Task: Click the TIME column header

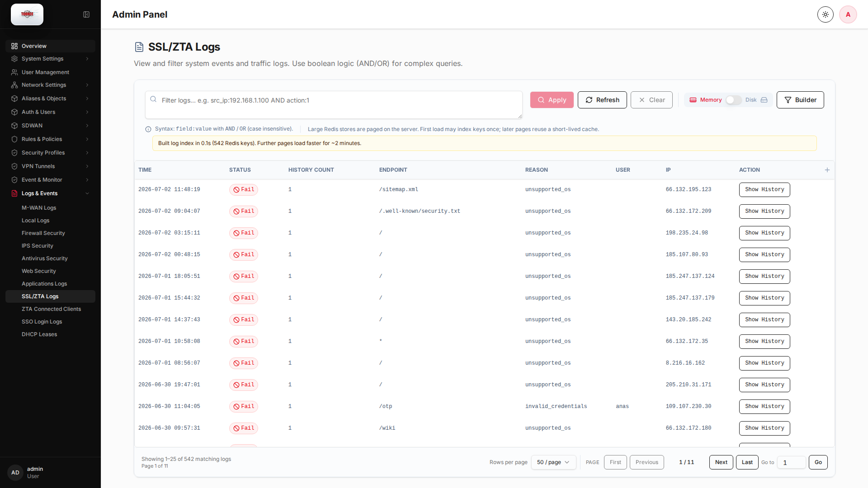Action: [x=145, y=170]
